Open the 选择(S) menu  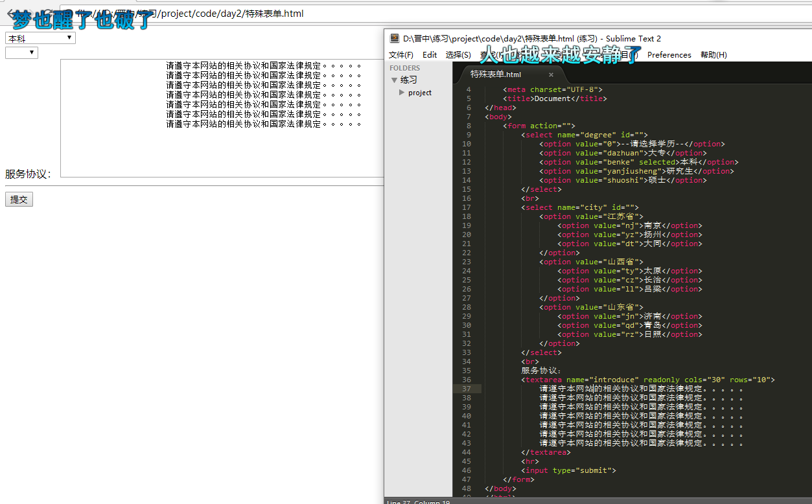tap(458, 55)
